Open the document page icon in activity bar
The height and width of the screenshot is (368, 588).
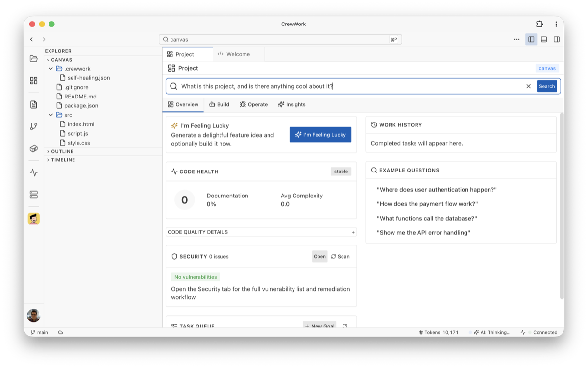(x=33, y=104)
